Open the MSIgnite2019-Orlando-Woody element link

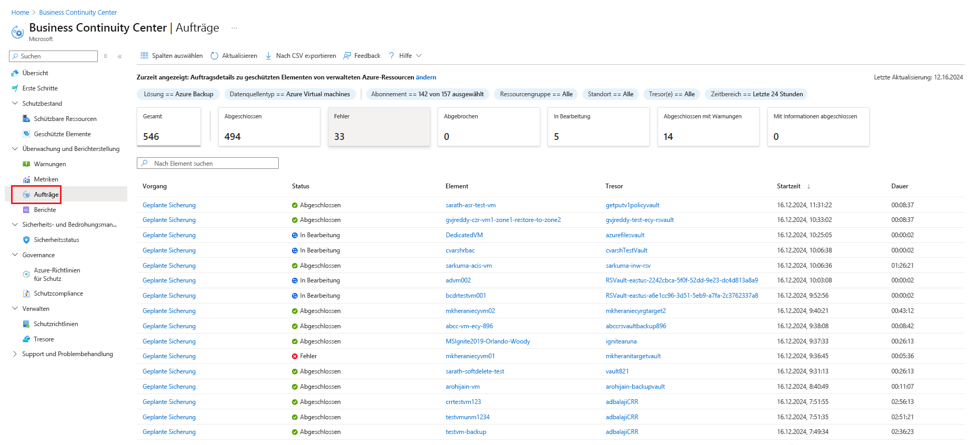488,341
